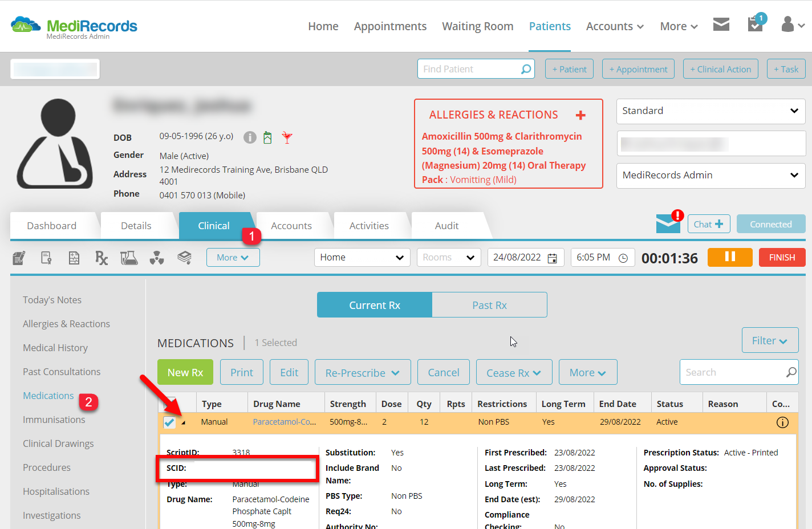This screenshot has height=529, width=812.
Task: Switch to the Past Rx tab
Action: coord(489,305)
